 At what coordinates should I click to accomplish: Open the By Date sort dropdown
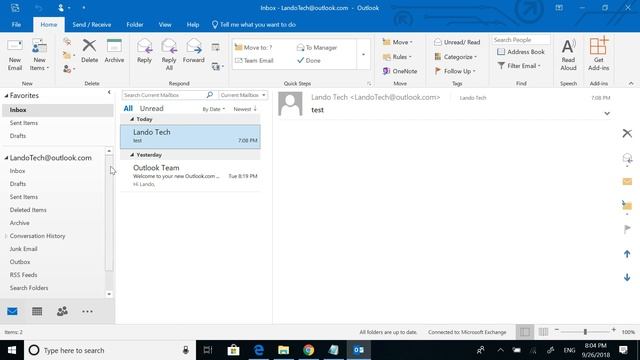tap(213, 109)
